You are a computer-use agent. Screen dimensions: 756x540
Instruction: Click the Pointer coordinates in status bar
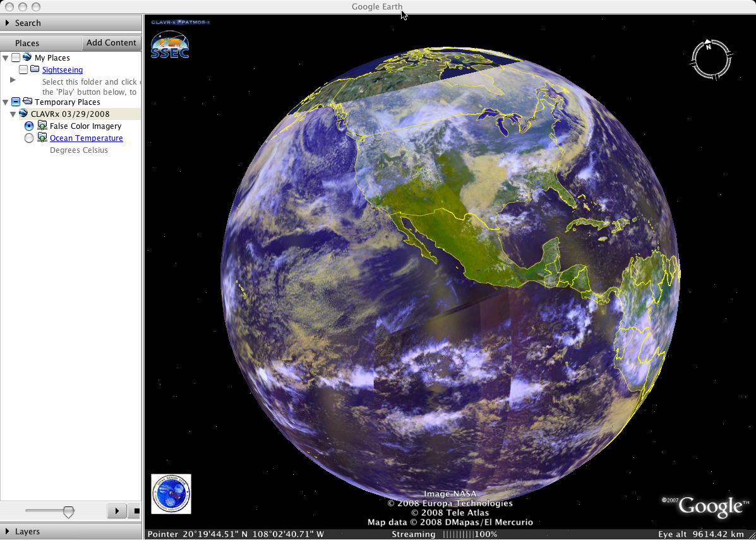(236, 534)
